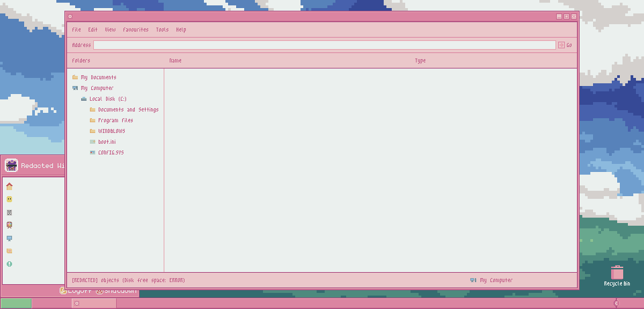This screenshot has height=309, width=644.
Task: Open the Tools menu
Action: (x=162, y=30)
